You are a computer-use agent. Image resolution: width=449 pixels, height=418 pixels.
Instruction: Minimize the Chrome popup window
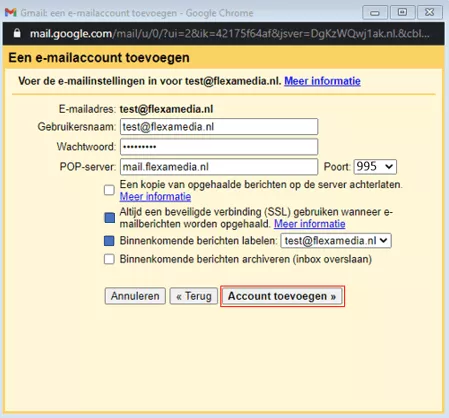click(375, 13)
